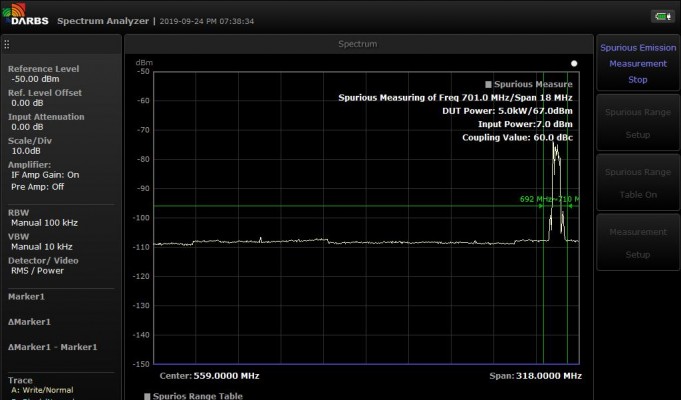Viewport: 681px width, 400px height.
Task: Click the Spectrum panel title
Action: coord(357,44)
